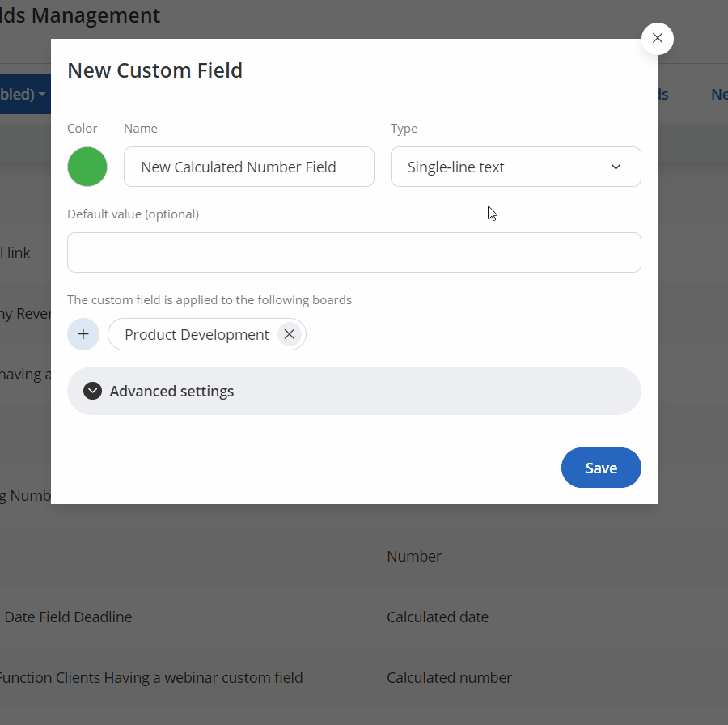Click the caret on the Disabled filter button
Image resolution: width=728 pixels, height=725 pixels.
point(42,94)
